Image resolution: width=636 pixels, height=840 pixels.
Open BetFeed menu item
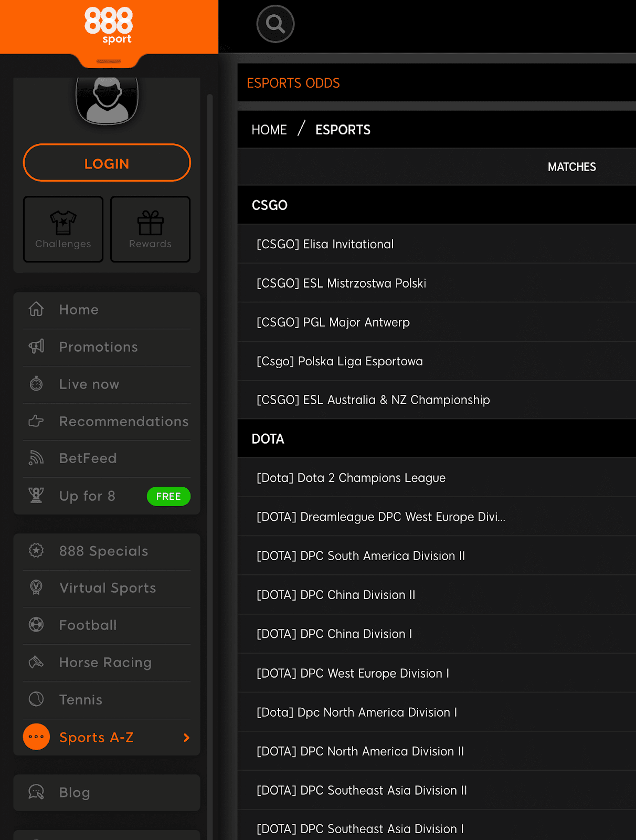pyautogui.click(x=107, y=458)
